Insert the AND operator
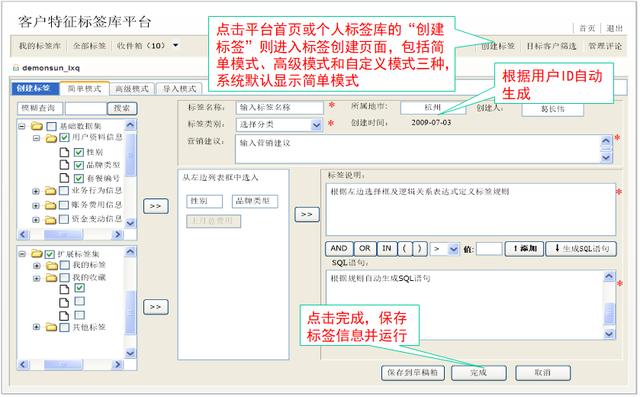This screenshot has width=640, height=397. [x=339, y=248]
